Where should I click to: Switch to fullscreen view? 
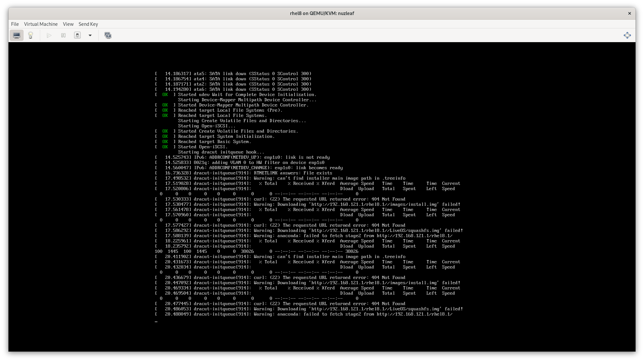[627, 35]
